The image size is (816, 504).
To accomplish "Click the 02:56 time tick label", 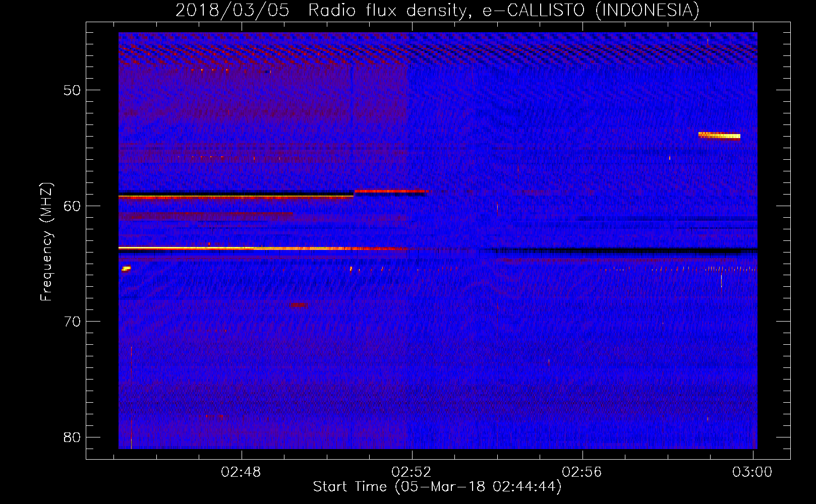I will (x=582, y=472).
